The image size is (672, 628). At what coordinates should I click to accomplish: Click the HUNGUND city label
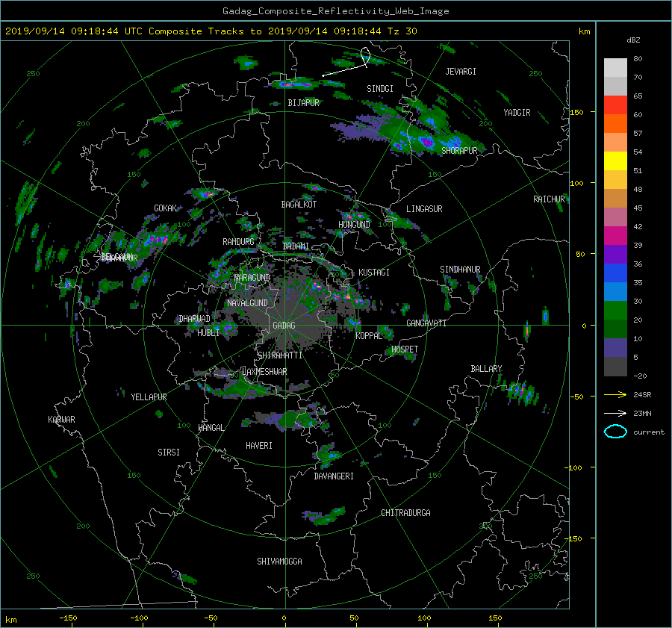(354, 225)
